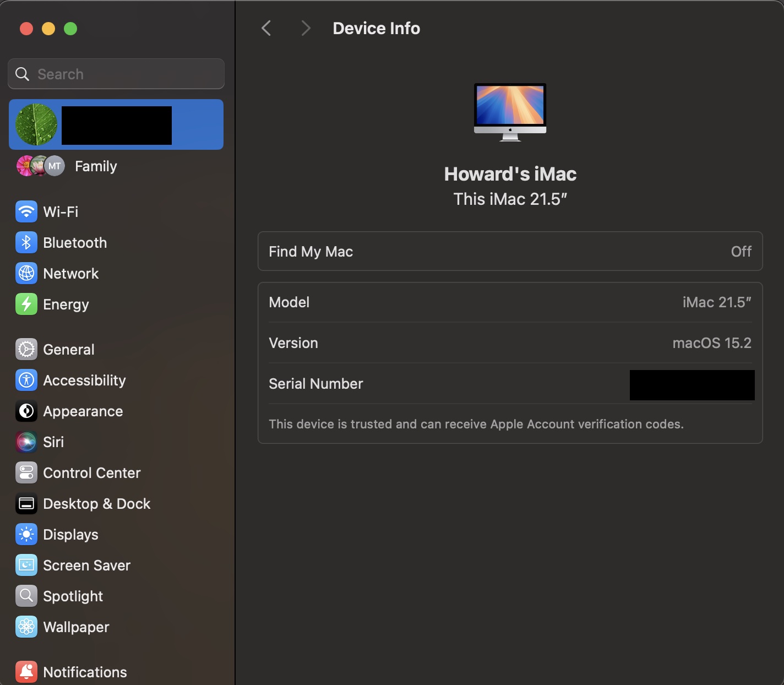Screen dimensions: 784x685
Task: Open Screen Saver settings label
Action: tap(87, 565)
